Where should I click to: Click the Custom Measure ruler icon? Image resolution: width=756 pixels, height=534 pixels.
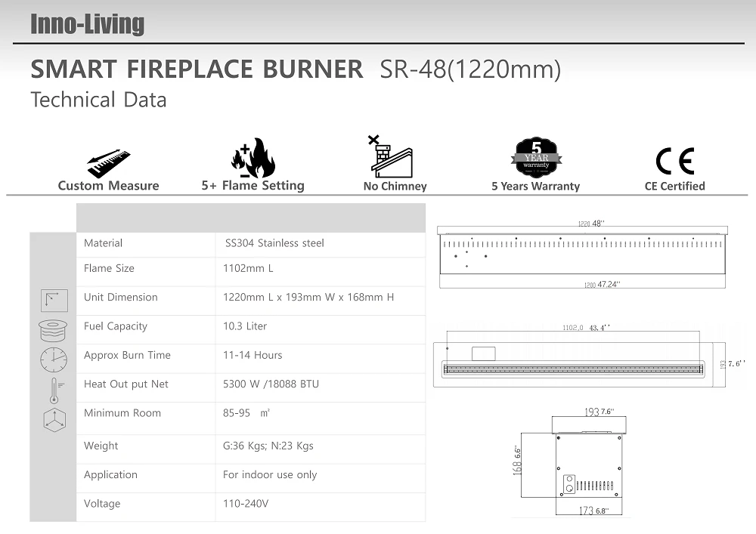click(x=109, y=163)
